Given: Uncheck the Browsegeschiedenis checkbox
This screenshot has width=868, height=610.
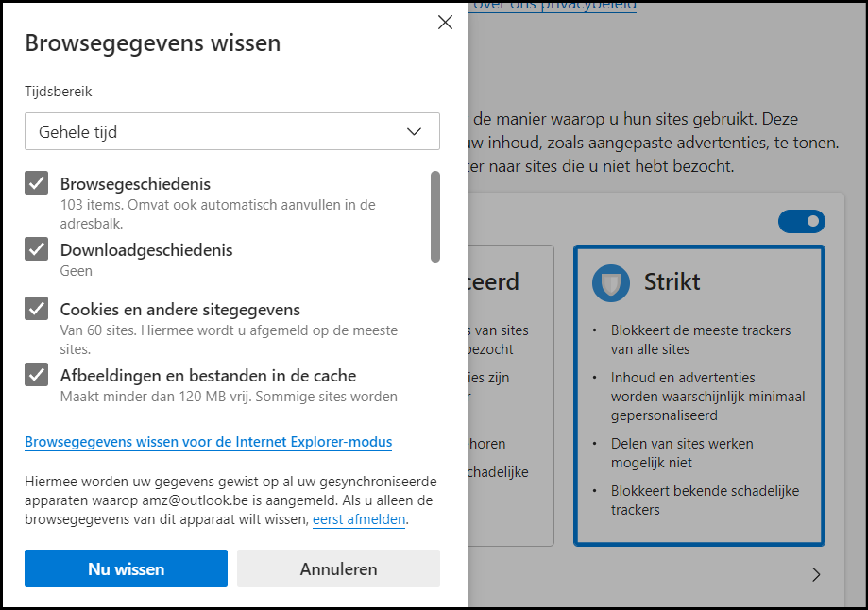Looking at the screenshot, I should [37, 183].
